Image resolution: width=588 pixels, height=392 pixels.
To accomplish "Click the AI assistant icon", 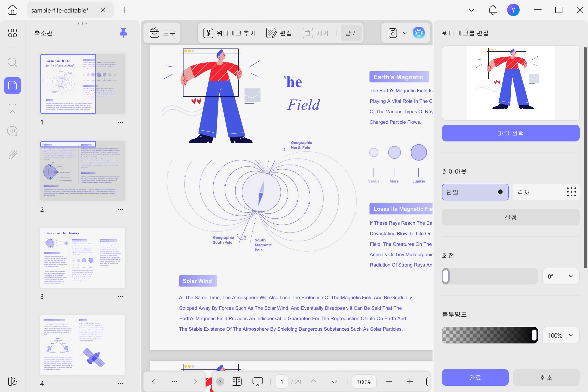I will [x=419, y=33].
